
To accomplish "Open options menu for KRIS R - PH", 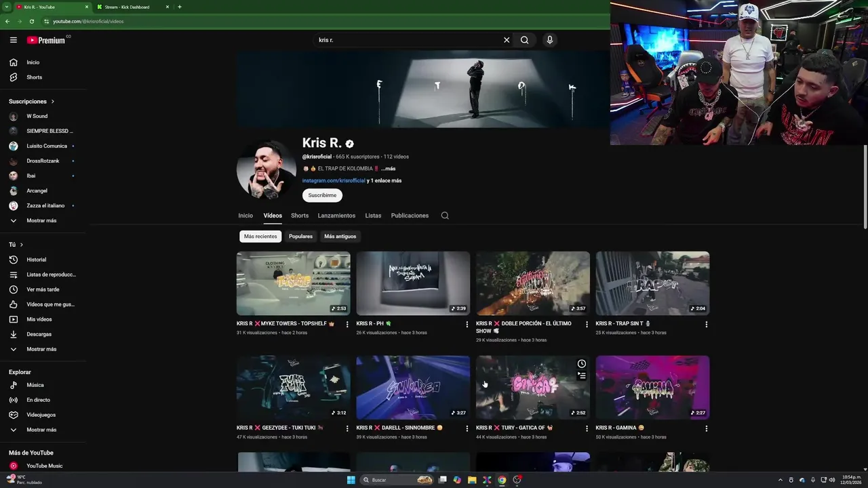I will tap(467, 325).
